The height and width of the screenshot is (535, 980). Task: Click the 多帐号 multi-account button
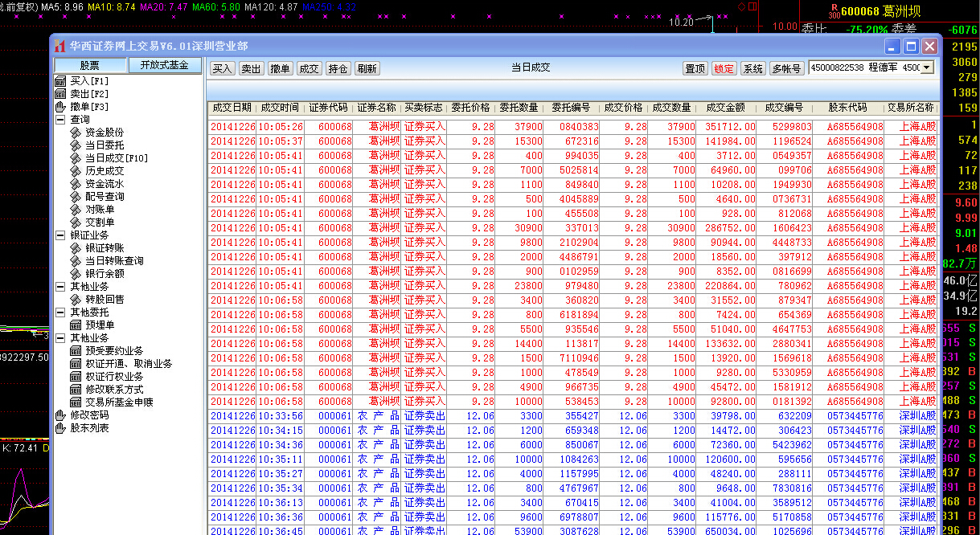coord(786,69)
